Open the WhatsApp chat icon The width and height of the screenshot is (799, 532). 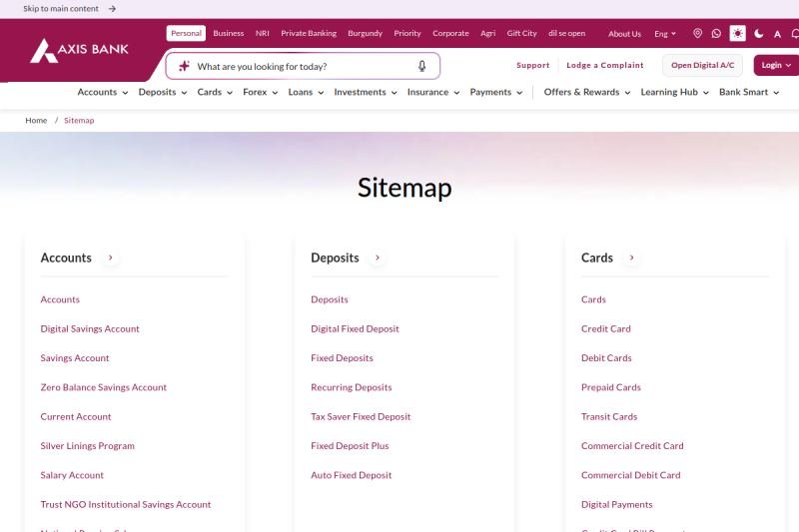point(716,34)
